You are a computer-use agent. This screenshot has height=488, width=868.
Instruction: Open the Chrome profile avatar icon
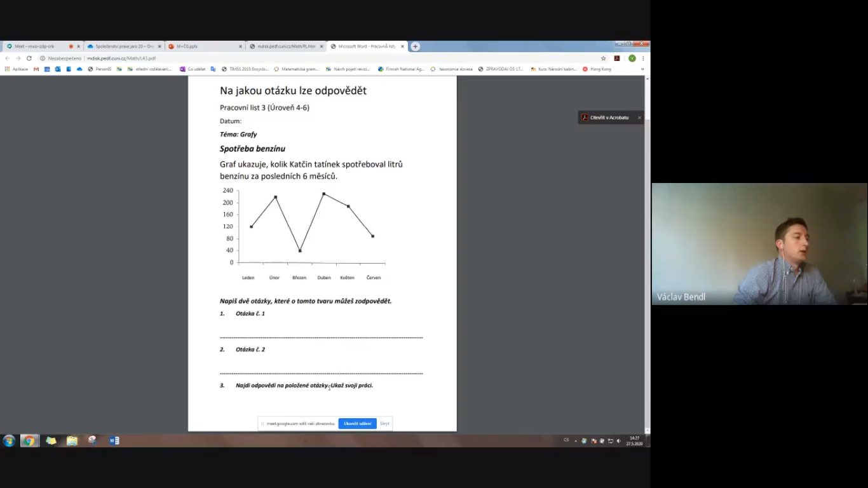pyautogui.click(x=632, y=58)
